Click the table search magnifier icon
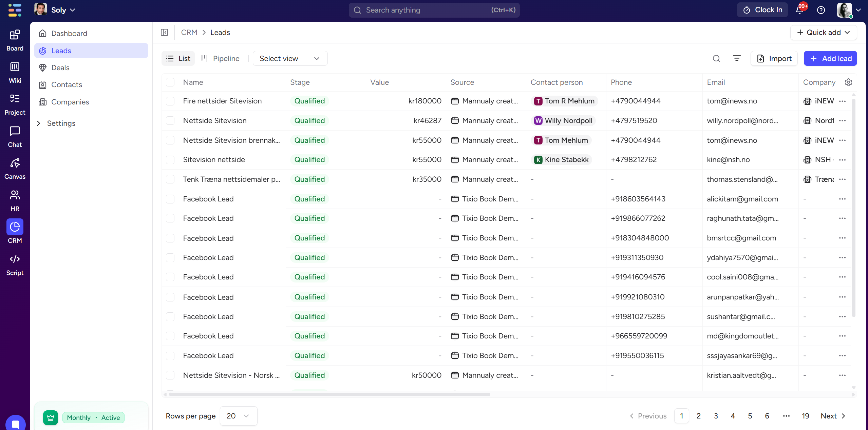Screen dimensions: 868x430 click(716, 58)
